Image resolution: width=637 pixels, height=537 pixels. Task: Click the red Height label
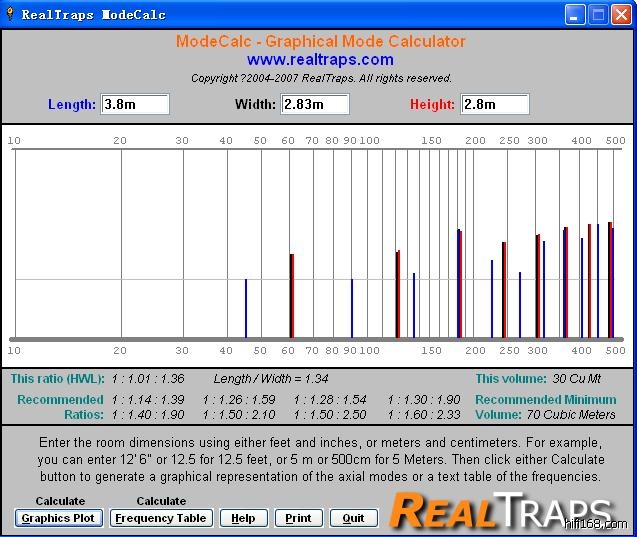click(432, 104)
